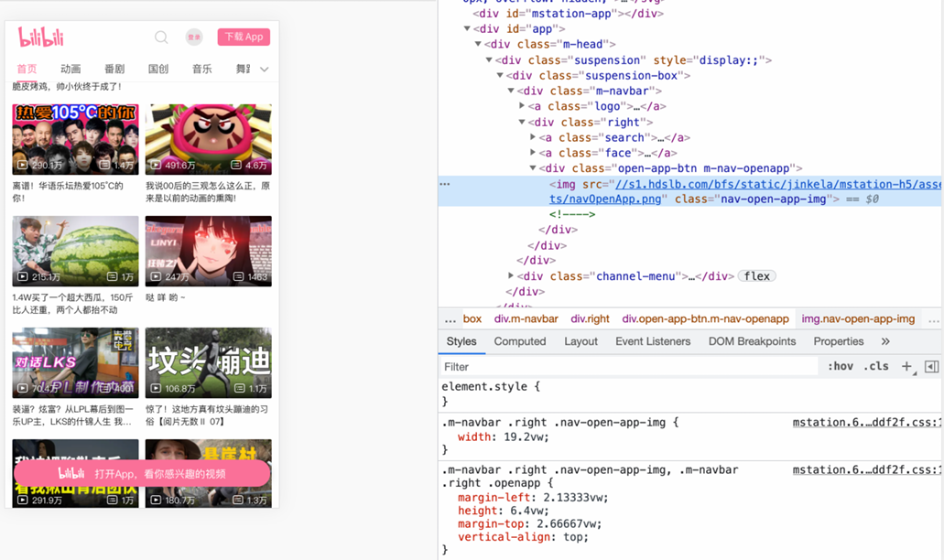
Task: Click the 打开App banner at the bottom
Action: pos(142,473)
